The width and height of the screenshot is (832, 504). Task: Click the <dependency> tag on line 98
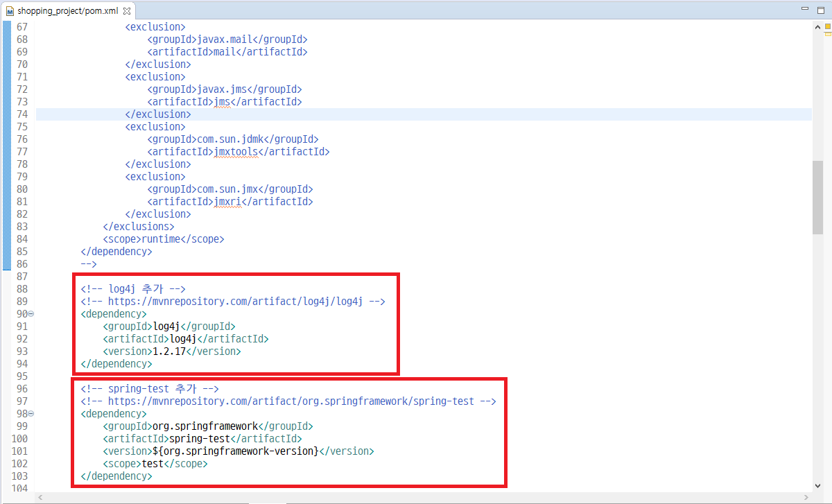pos(114,414)
